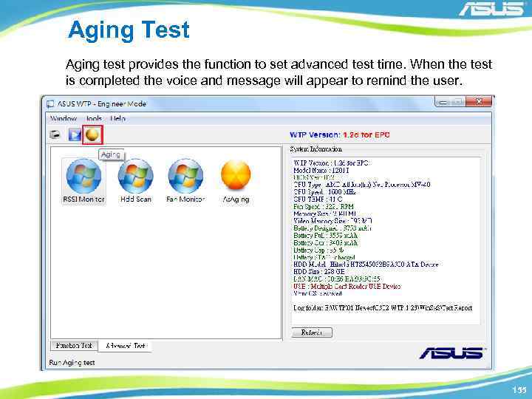The image size is (532, 399).
Task: Click the Refresh button
Action: click(312, 332)
